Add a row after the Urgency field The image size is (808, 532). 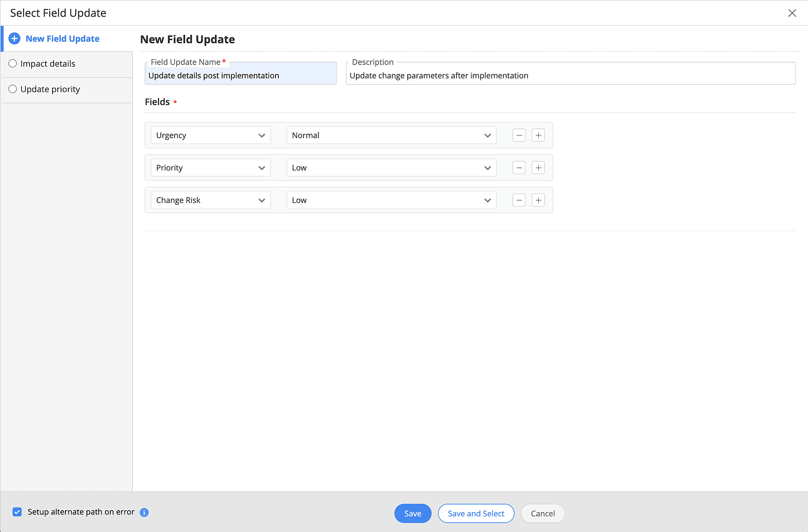pyautogui.click(x=538, y=135)
